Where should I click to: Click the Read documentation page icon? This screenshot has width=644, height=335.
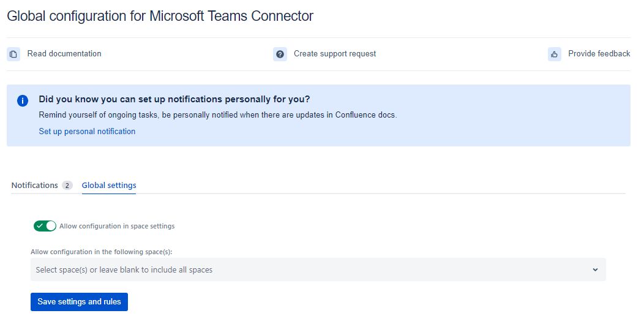[13, 54]
